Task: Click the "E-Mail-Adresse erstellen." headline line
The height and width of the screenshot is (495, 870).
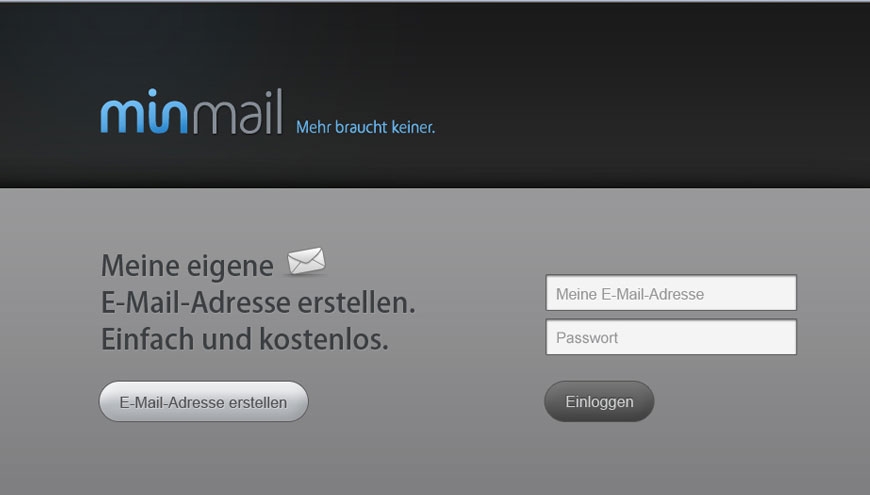Action: tap(258, 302)
